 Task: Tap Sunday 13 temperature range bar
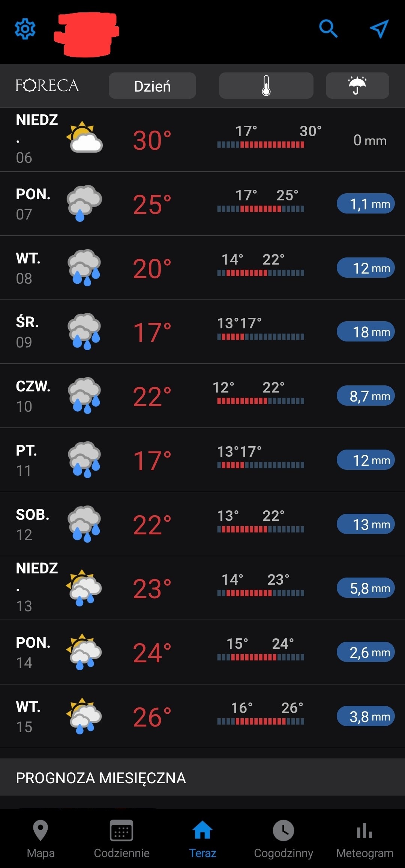[x=261, y=593]
